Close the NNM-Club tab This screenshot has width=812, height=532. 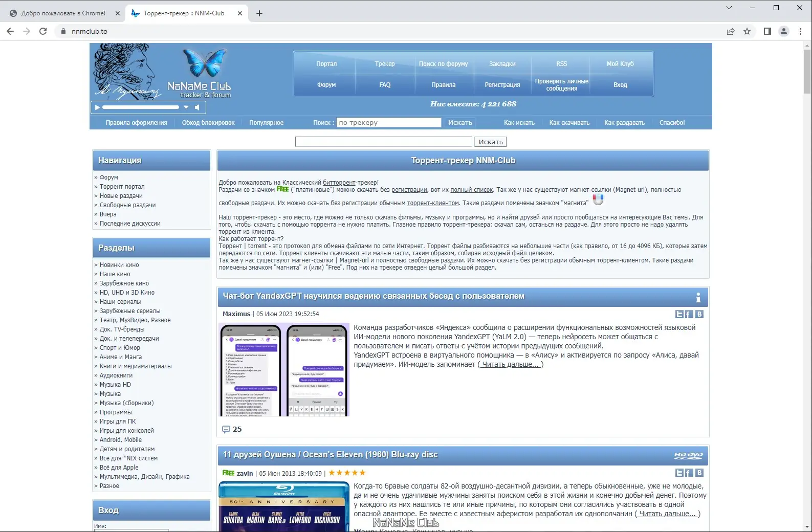[x=240, y=13]
